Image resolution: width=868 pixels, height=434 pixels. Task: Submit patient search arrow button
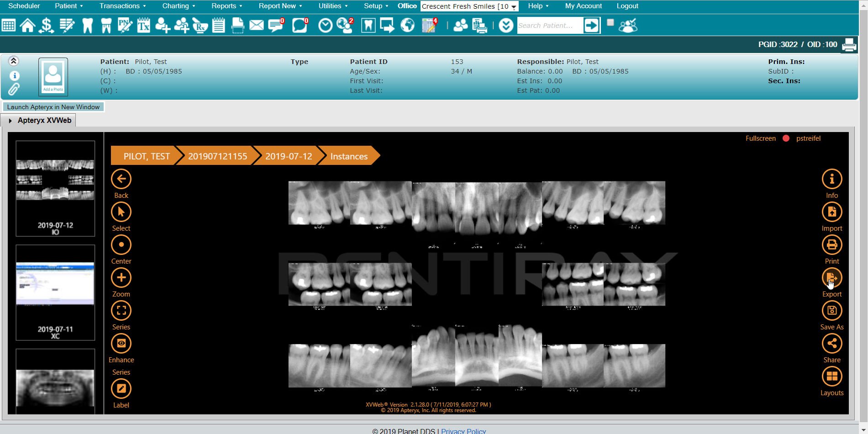592,26
